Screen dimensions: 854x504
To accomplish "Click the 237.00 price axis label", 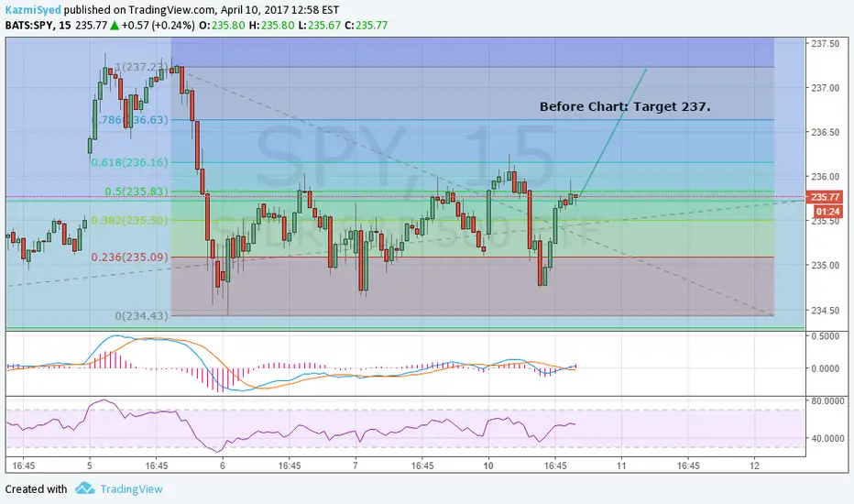I will pos(825,88).
